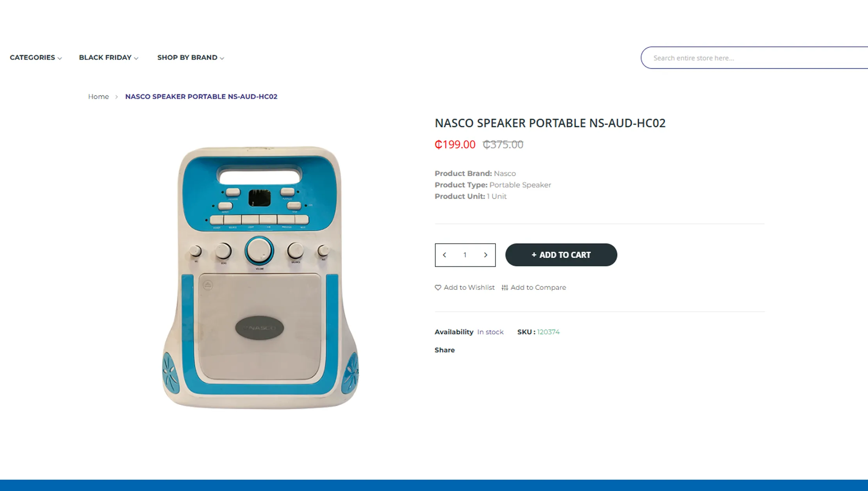Decrease quantity with the left arrow
The image size is (868, 491).
444,255
